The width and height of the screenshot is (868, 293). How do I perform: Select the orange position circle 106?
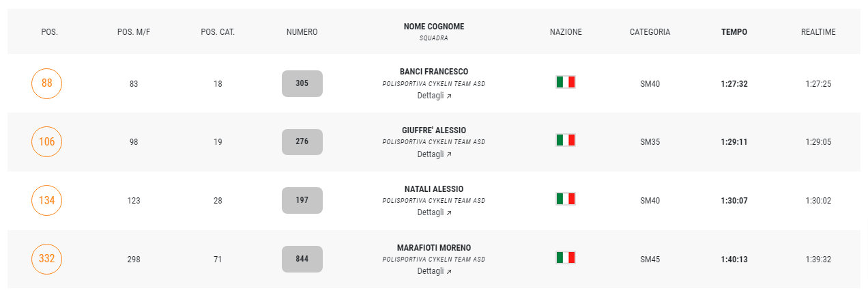pyautogui.click(x=46, y=142)
